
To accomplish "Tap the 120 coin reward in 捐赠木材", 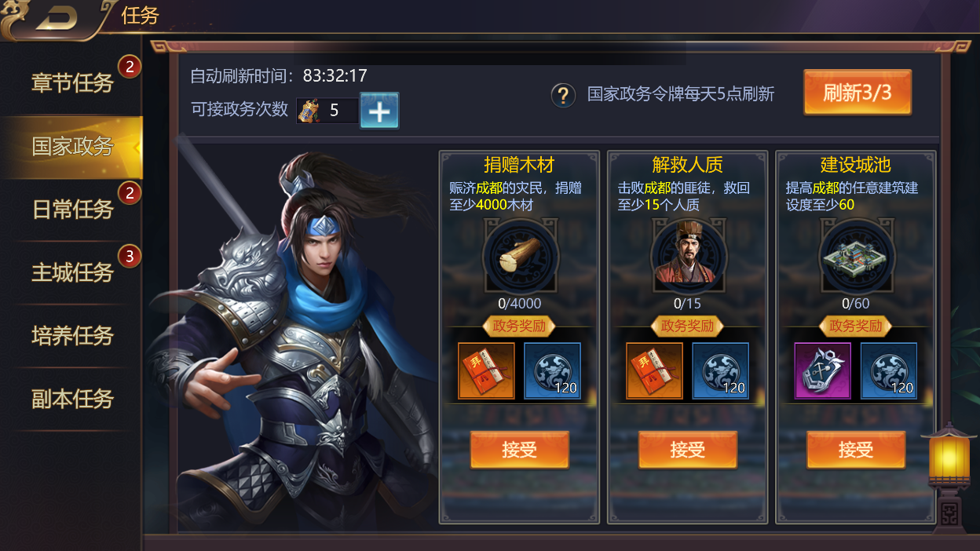I will tap(552, 371).
